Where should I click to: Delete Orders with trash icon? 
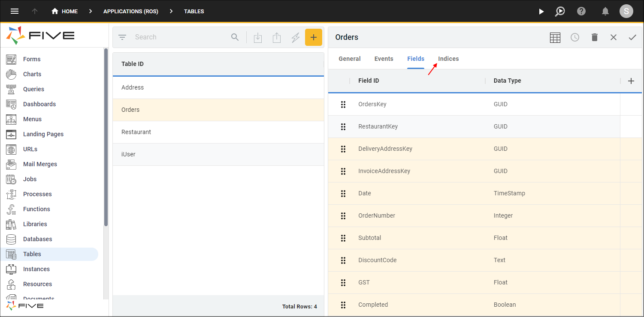(x=594, y=37)
